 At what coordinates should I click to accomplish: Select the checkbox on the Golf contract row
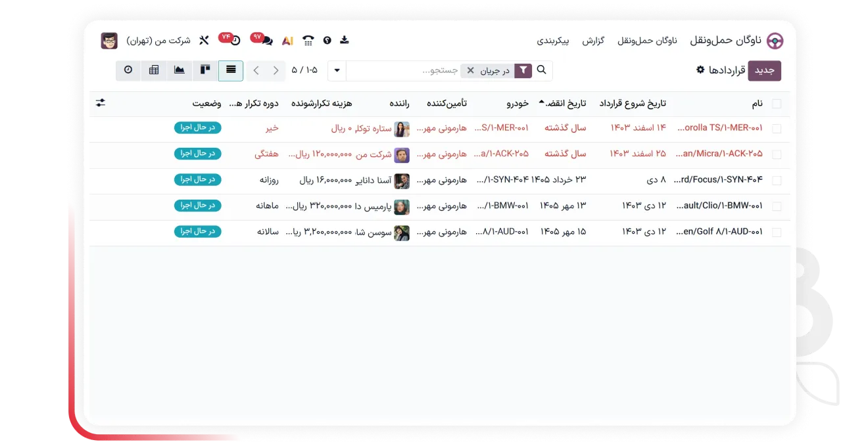click(776, 232)
